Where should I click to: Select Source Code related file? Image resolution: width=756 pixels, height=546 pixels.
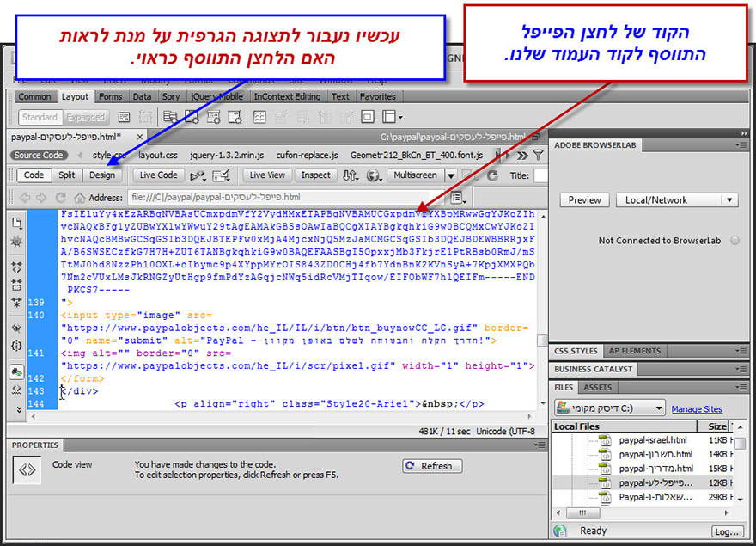(x=39, y=156)
